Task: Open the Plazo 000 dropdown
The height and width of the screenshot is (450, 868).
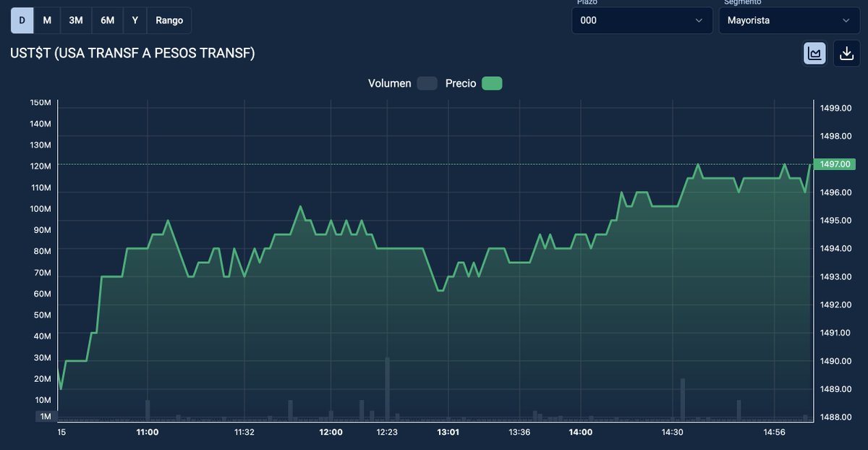Action: 642,20
